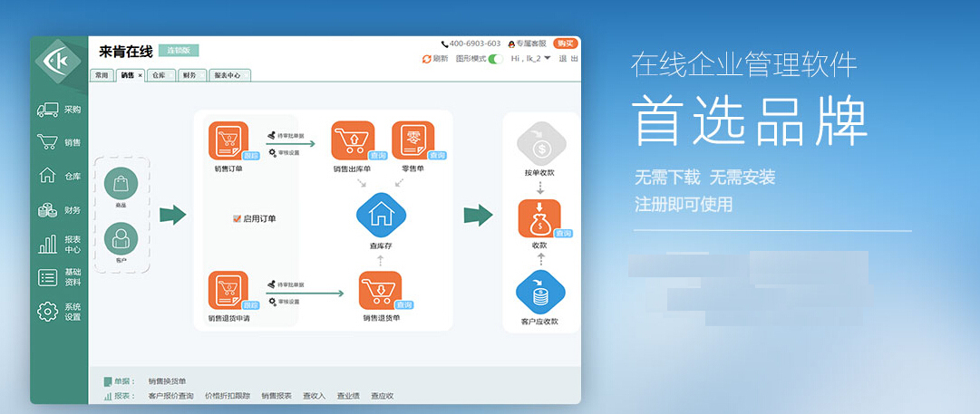Open 仓库 warehouse module in sidebar
Screen dimensions: 980x414
coord(59,176)
